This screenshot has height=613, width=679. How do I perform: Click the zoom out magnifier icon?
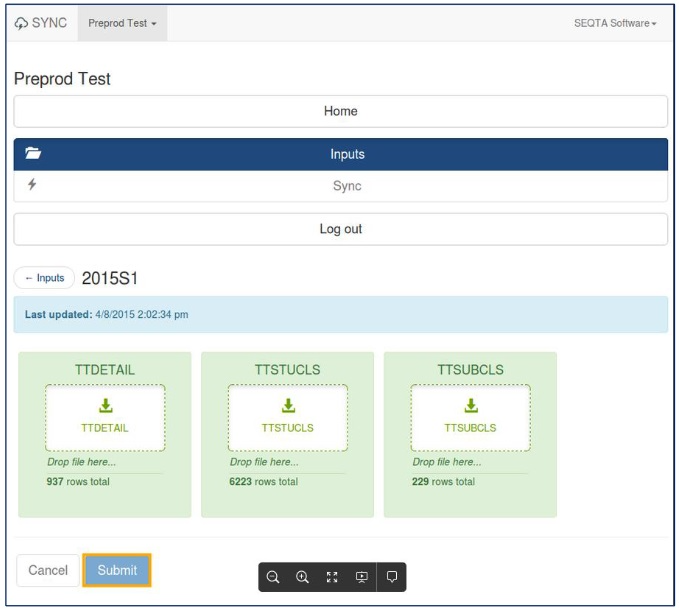coord(273,577)
